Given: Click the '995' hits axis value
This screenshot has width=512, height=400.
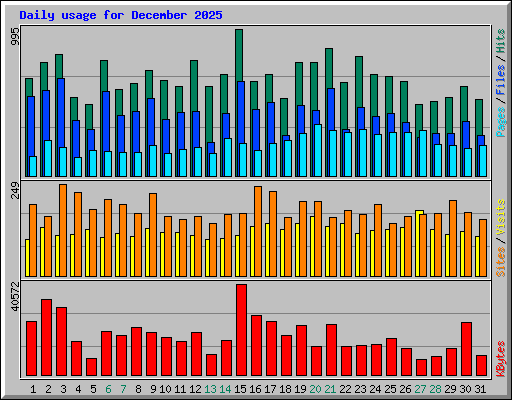Looking at the screenshot, I should click(15, 36).
